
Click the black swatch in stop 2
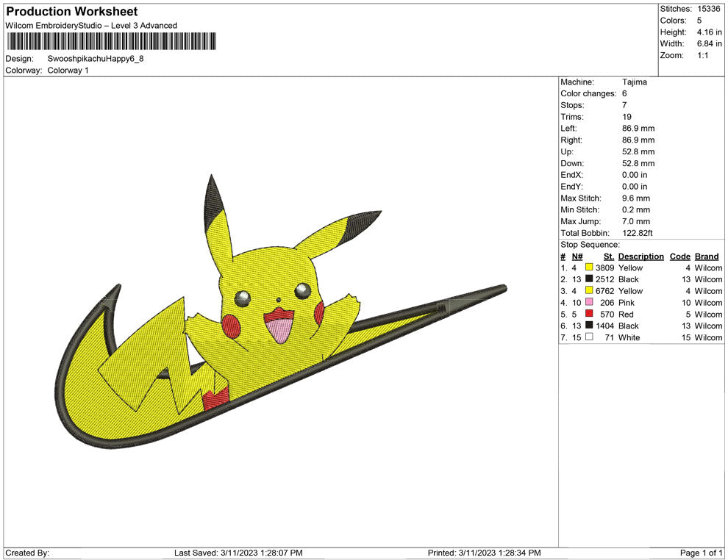[589, 279]
